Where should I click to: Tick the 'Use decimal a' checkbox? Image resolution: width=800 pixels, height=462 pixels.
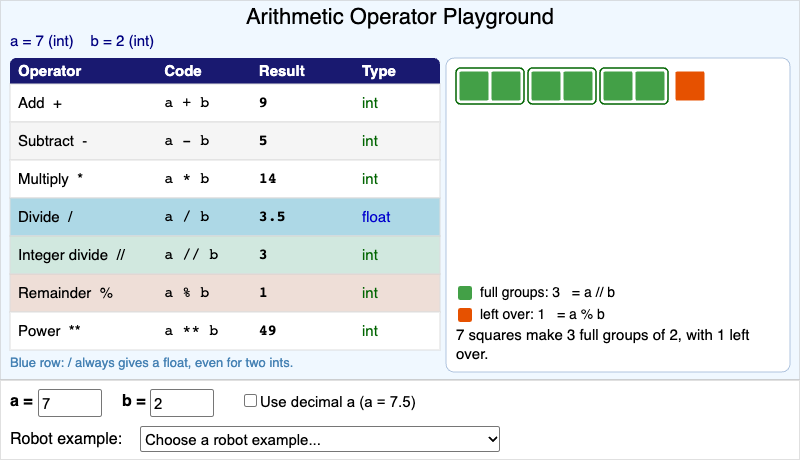(250, 401)
